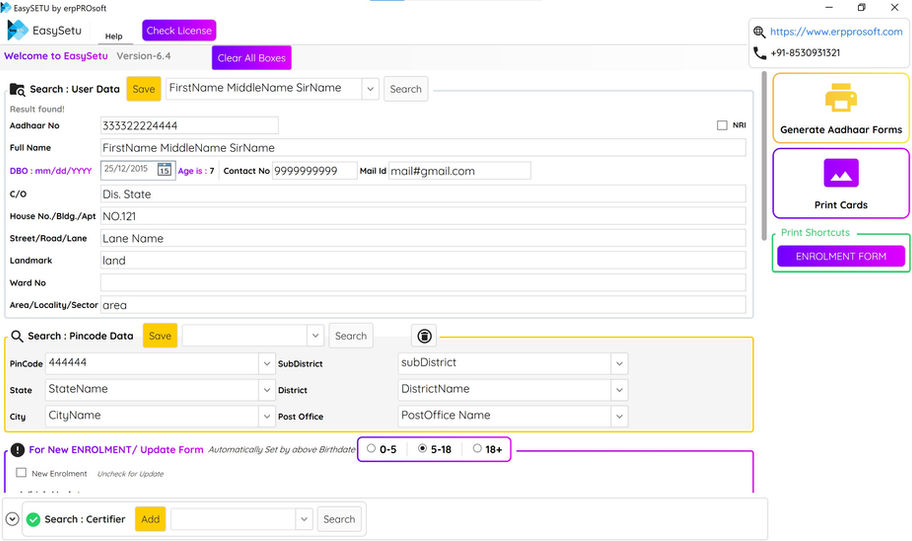Select the 5-18 age radio button
The height and width of the screenshot is (541, 912).
click(x=422, y=449)
